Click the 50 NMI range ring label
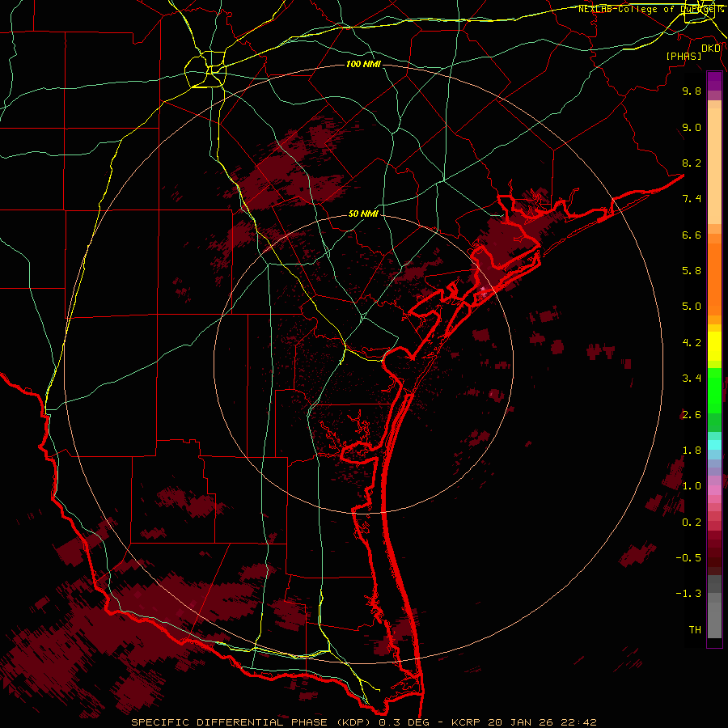The image size is (728, 728). click(363, 214)
